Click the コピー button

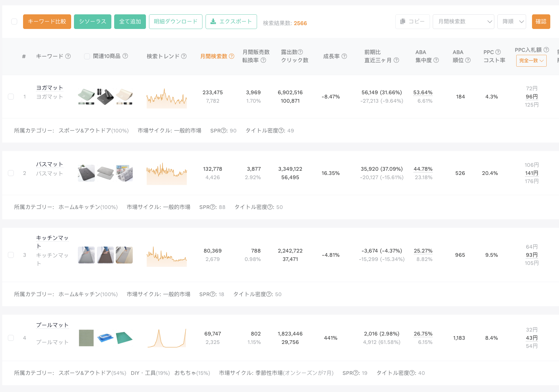pyautogui.click(x=413, y=22)
